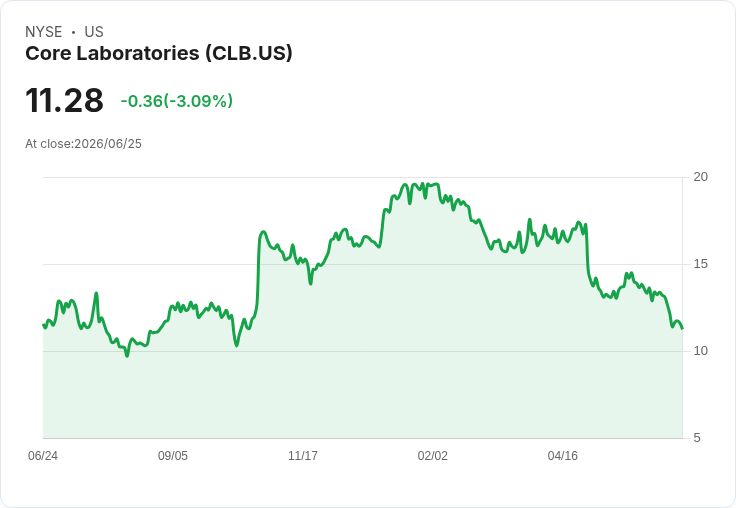This screenshot has width=736, height=508.
Task: Click the 02/02 date axis label
Action: pos(433,455)
